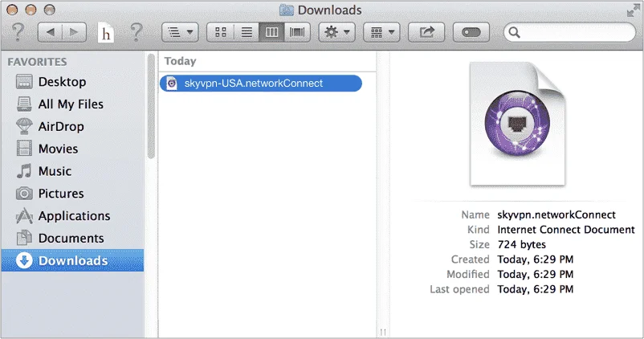Switch to Cover Flow view

tap(297, 32)
